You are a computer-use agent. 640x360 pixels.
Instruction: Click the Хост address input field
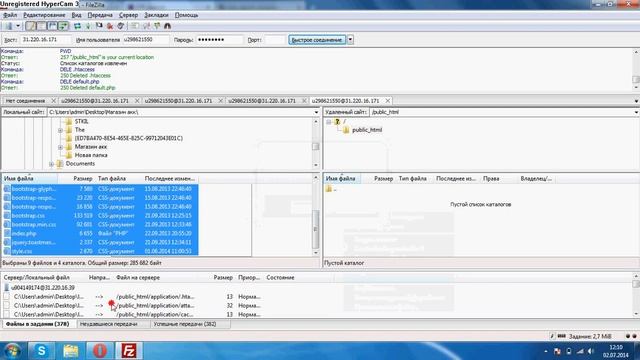pos(45,40)
